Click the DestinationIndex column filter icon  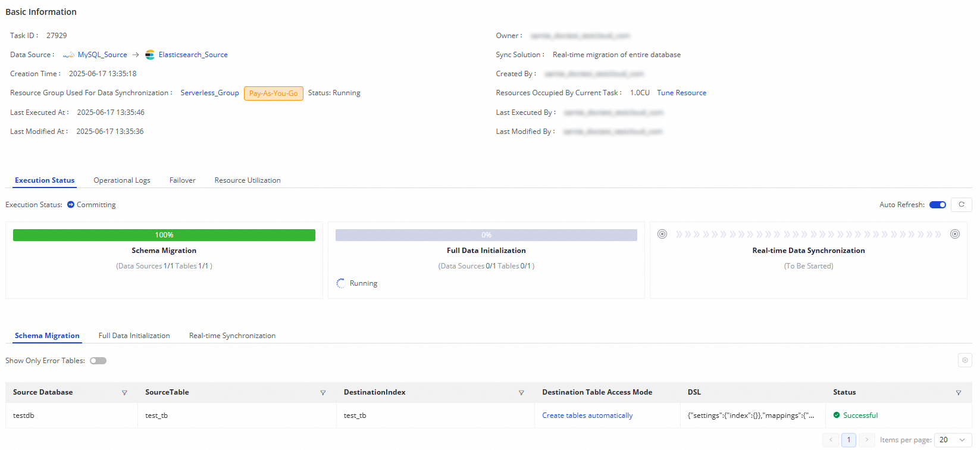(521, 393)
